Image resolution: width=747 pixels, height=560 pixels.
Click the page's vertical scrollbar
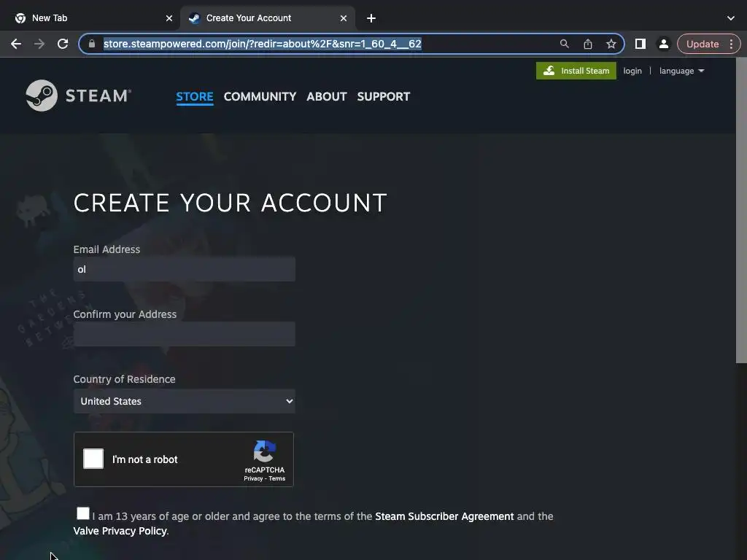[x=741, y=210]
